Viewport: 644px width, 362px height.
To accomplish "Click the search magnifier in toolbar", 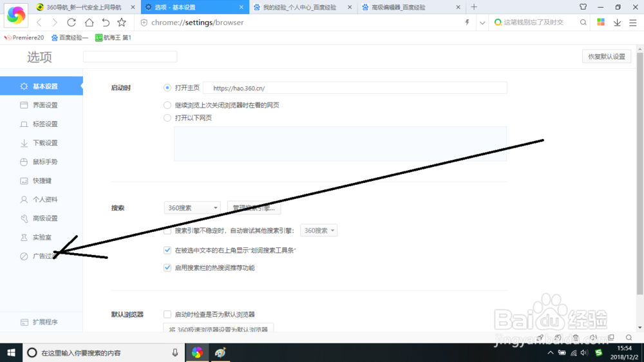I will pos(583,23).
